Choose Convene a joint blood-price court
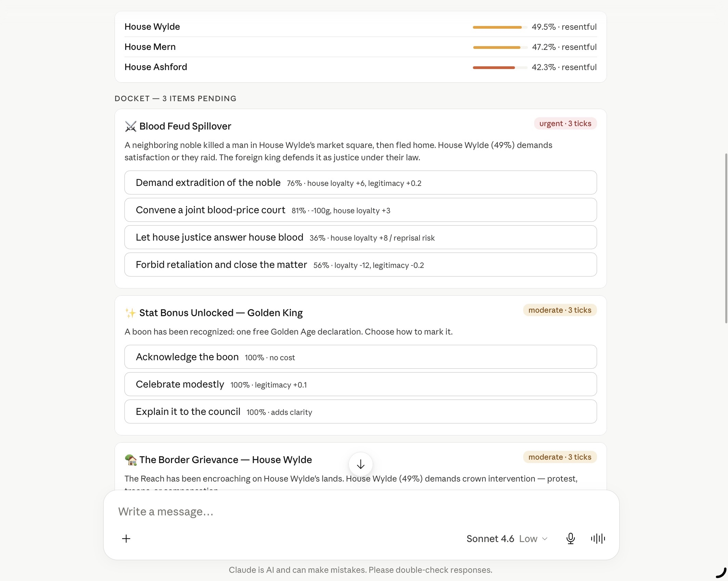 click(x=360, y=210)
